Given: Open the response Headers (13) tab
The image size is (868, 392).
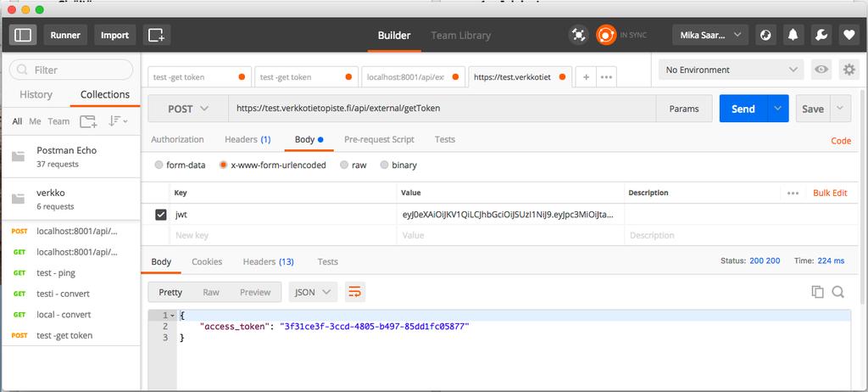Looking at the screenshot, I should click(268, 261).
